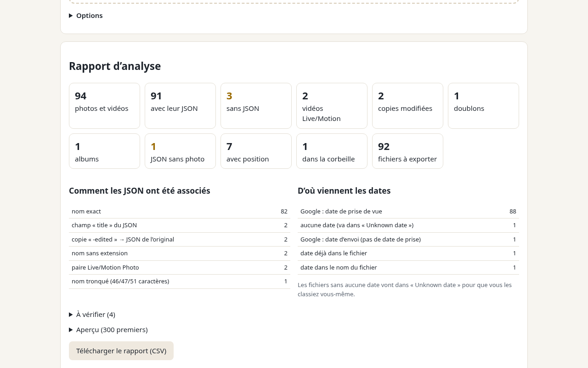Download the CSV report
The image size is (588, 368).
coord(121,351)
